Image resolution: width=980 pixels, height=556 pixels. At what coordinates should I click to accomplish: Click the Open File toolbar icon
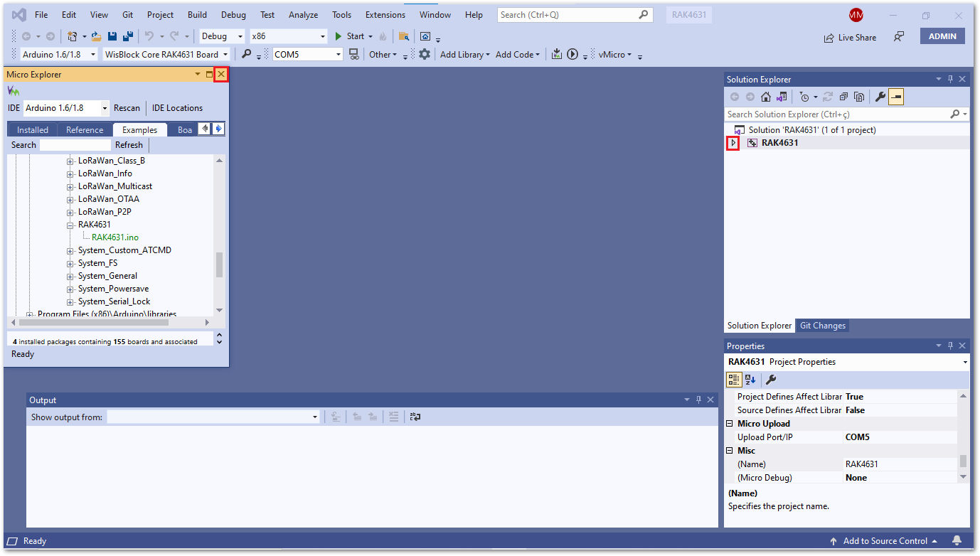click(x=97, y=36)
